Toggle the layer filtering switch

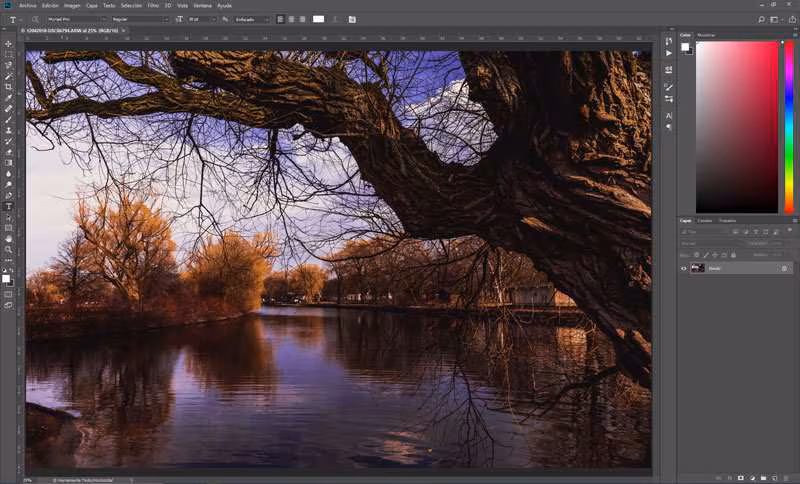pos(789,231)
